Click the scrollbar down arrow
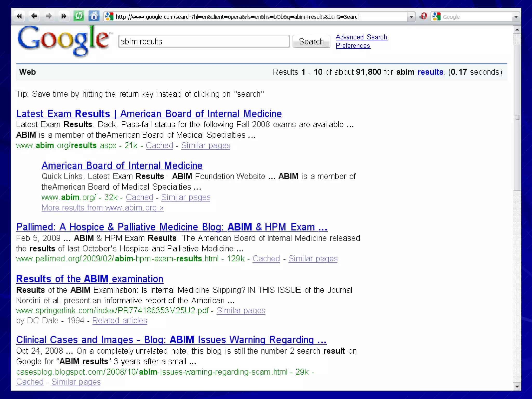Screen dimensions: 532x399 517,387
